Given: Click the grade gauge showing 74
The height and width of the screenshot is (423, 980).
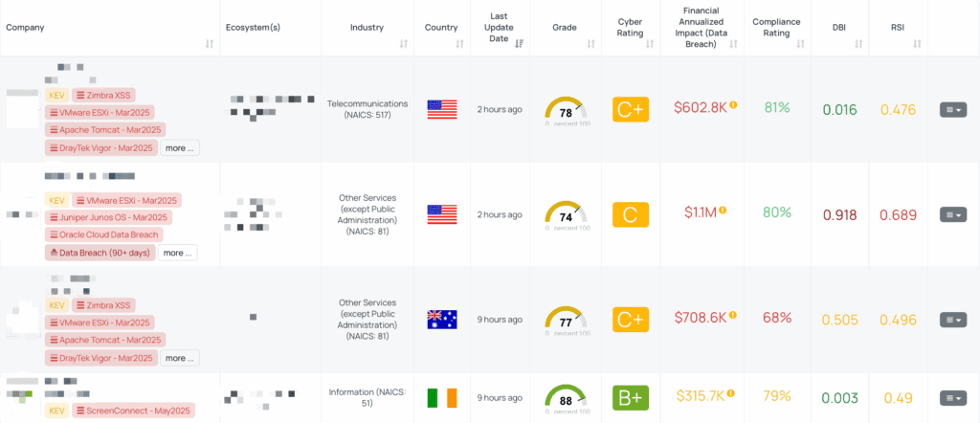Looking at the screenshot, I should [566, 215].
